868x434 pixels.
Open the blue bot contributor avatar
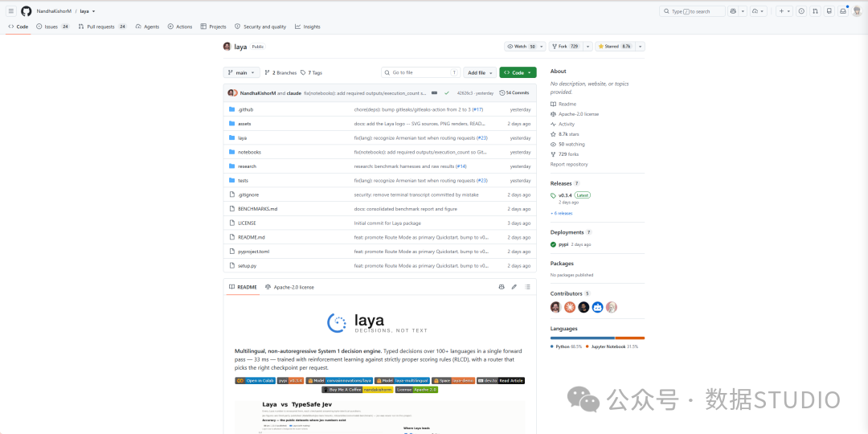tap(597, 307)
